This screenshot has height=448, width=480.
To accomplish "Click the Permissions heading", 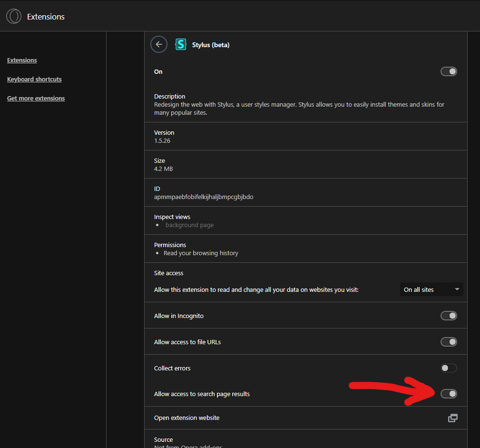I will coord(170,245).
